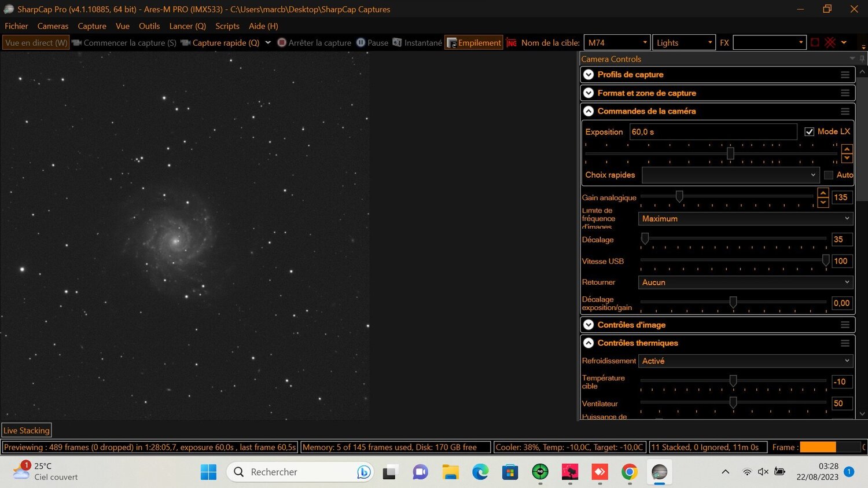Open the Fichier menu
Image resolution: width=868 pixels, height=488 pixels.
pyautogui.click(x=16, y=26)
